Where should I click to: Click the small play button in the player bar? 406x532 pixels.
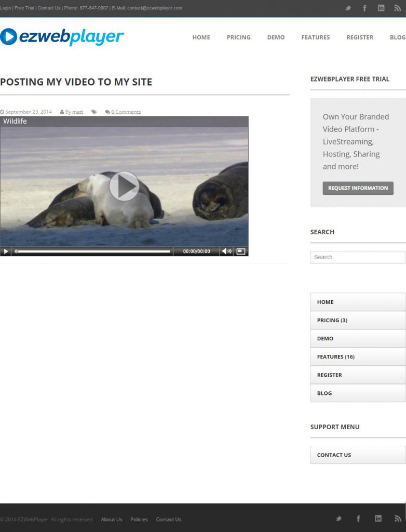6,251
